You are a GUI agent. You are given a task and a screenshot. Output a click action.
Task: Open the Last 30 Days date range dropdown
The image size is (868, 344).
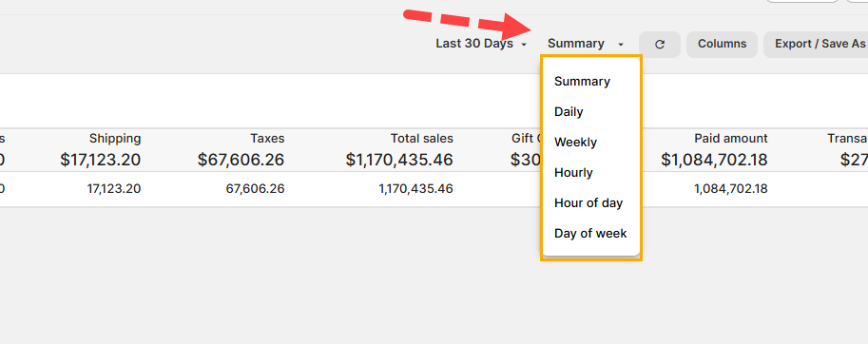point(481,44)
